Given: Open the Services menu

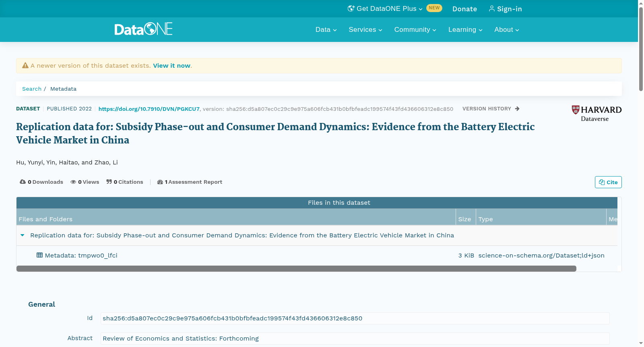Looking at the screenshot, I should pos(365,29).
